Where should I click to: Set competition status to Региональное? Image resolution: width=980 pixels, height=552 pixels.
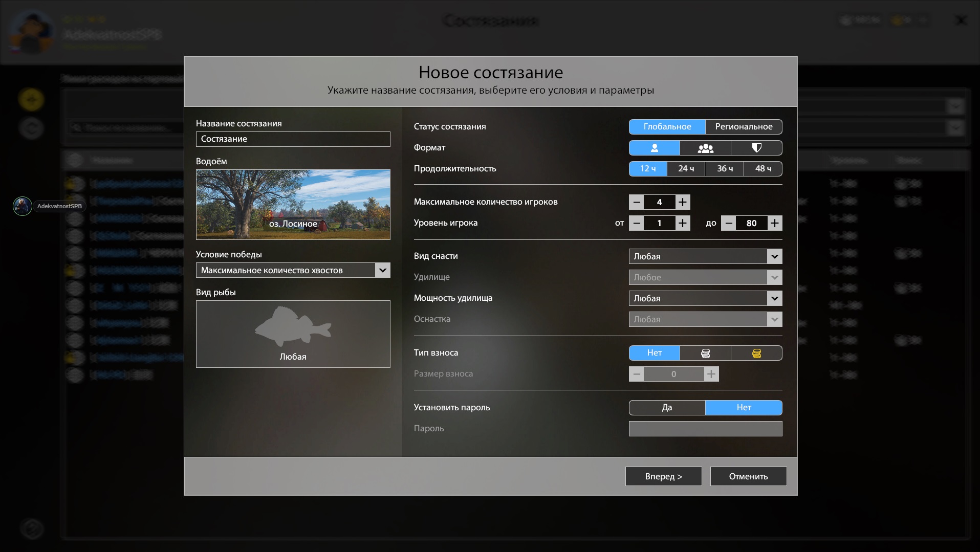click(744, 126)
